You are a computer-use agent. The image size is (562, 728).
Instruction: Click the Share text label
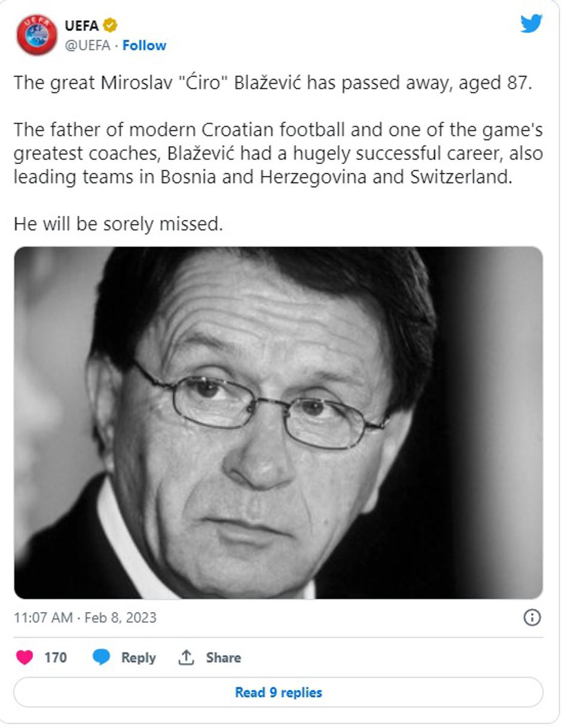[x=223, y=657]
